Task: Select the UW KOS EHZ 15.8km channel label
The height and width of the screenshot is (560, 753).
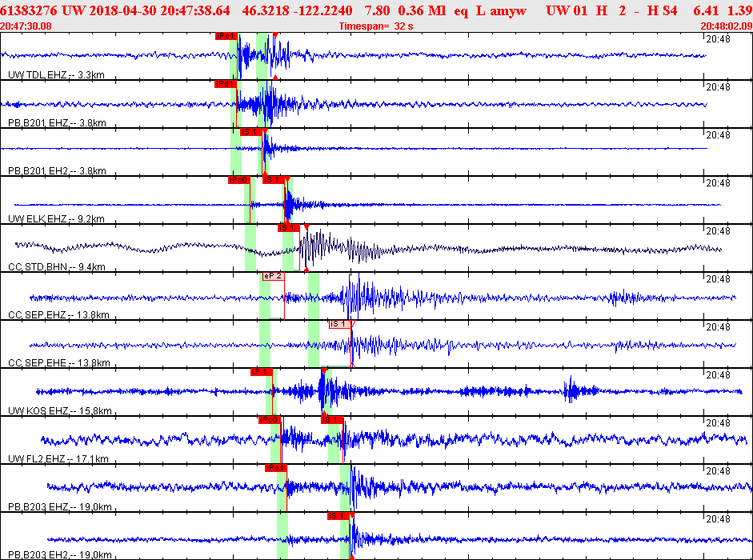Action: click(60, 411)
